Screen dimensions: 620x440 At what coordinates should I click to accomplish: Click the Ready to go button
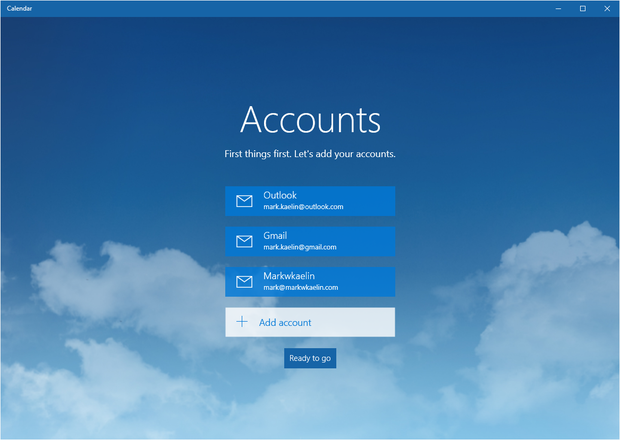(x=310, y=358)
